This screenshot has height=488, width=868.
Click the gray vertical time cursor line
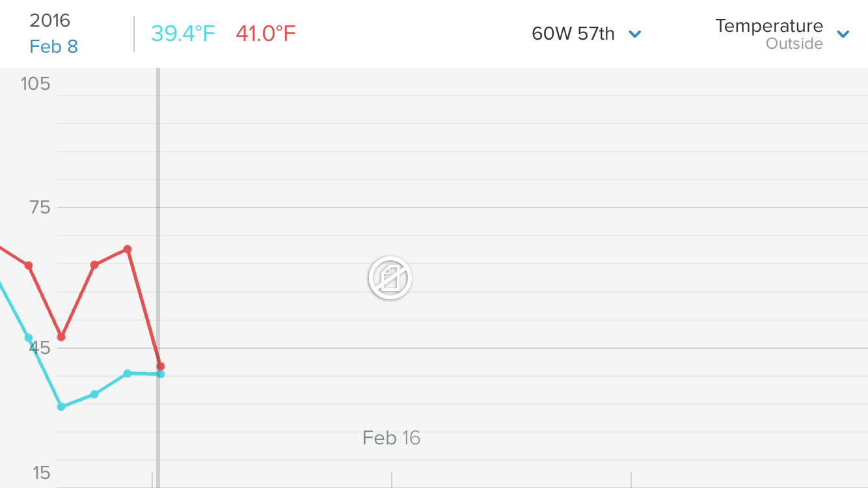coord(157,278)
